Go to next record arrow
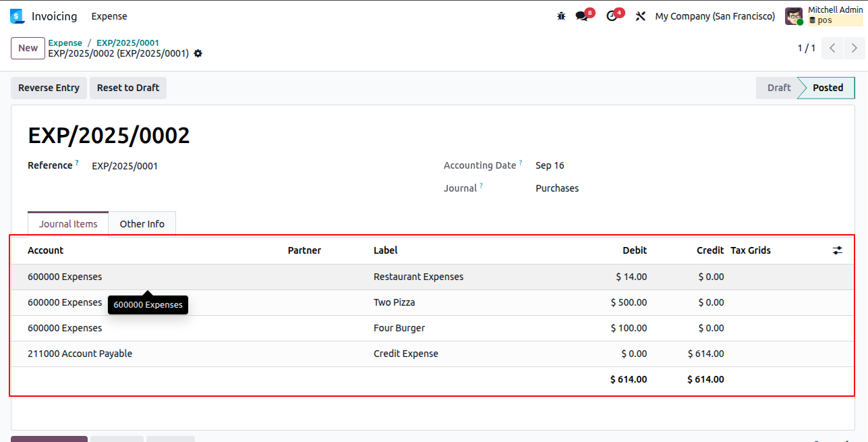 point(855,48)
